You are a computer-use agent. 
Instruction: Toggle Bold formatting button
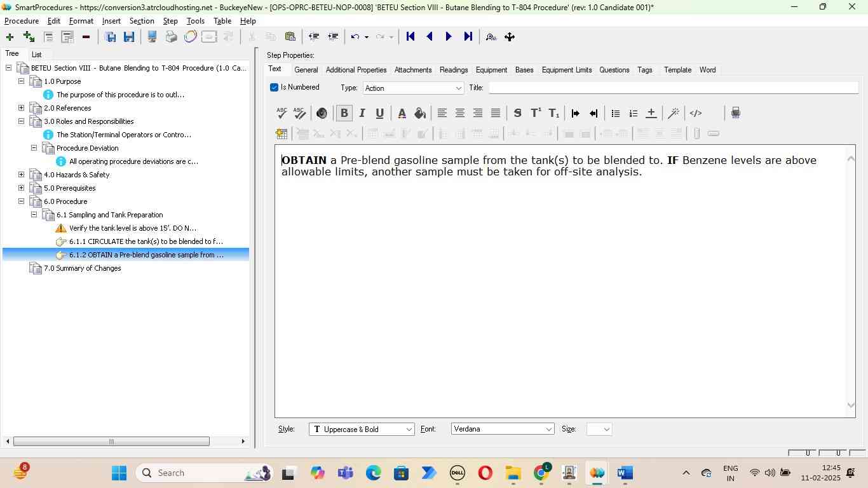point(344,113)
